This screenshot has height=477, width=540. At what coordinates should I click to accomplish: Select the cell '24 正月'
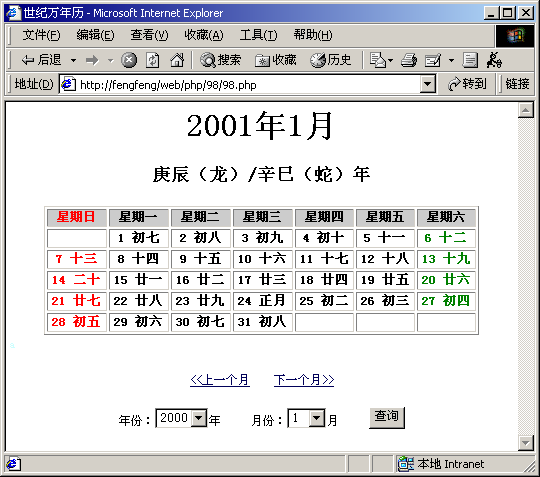262,301
